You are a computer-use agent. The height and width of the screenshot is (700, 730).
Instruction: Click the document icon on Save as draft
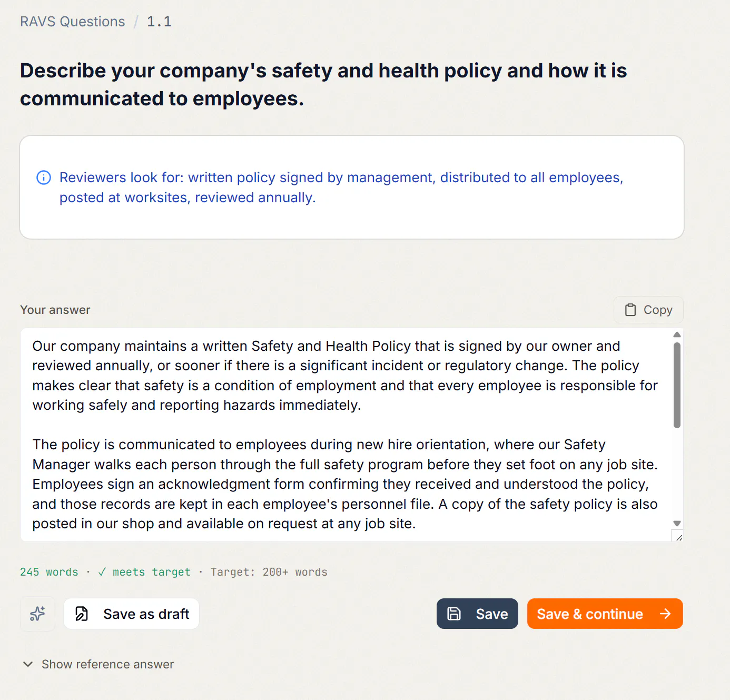pos(82,614)
